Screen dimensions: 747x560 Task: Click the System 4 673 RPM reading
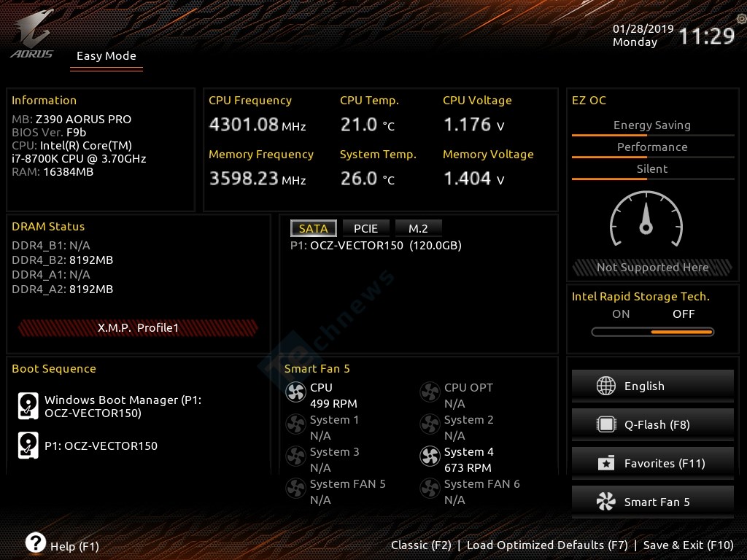click(468, 467)
